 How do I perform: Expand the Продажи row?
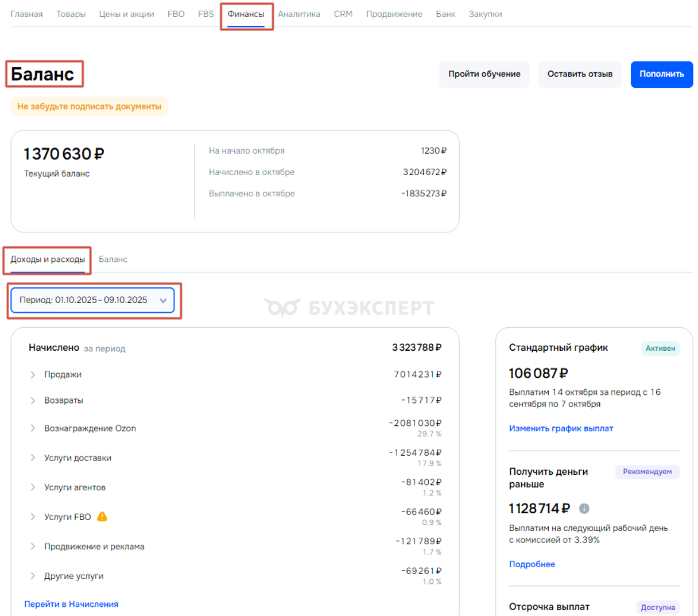pos(33,374)
